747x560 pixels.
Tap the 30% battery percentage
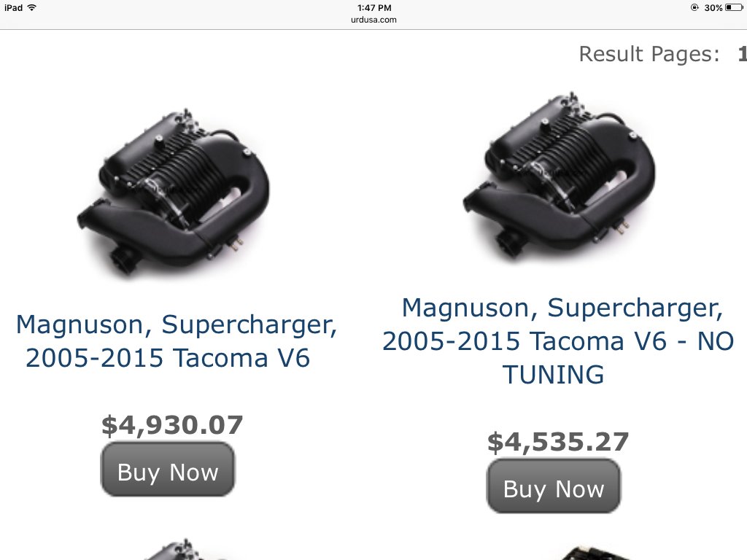(713, 8)
